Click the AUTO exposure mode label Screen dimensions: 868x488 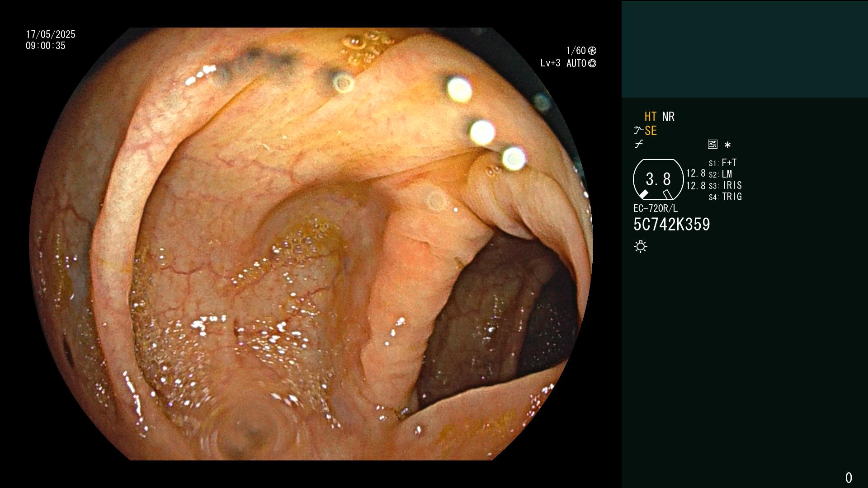[576, 64]
